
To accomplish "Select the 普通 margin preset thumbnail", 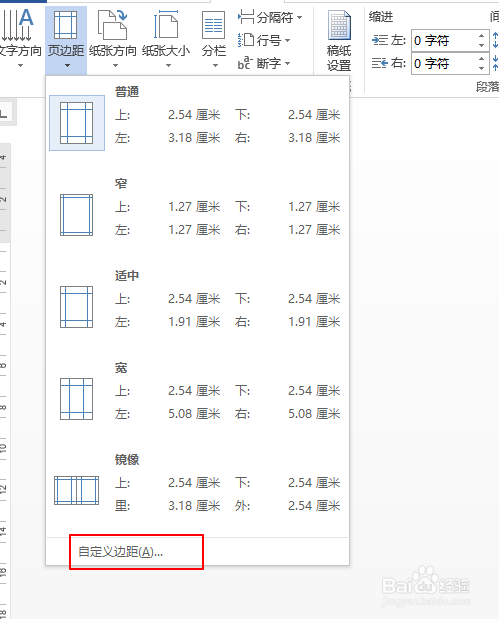I will tap(77, 123).
